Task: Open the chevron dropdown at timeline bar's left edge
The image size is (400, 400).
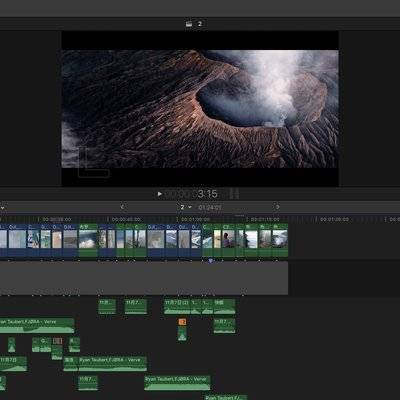Action: point(2,208)
